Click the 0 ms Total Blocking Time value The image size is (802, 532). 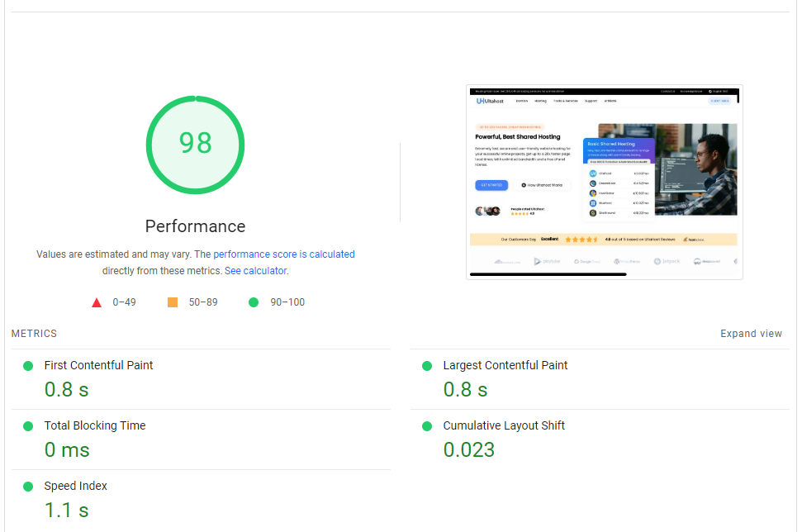[67, 450]
